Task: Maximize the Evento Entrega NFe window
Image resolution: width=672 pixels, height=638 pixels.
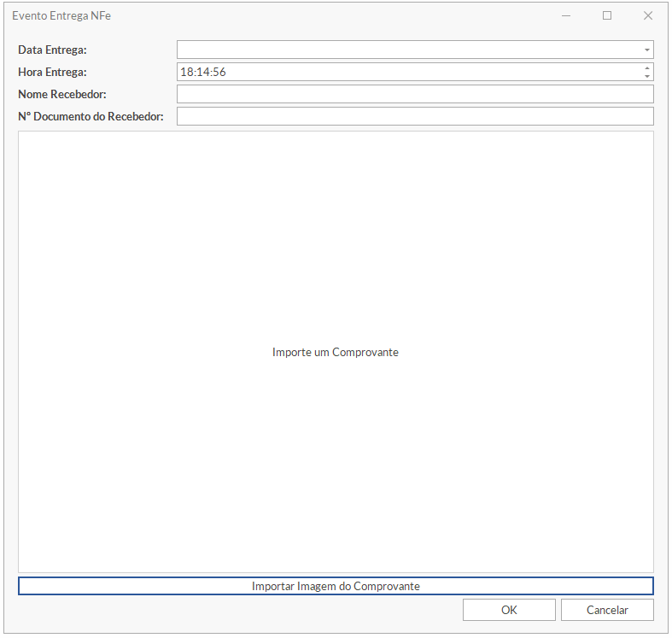Action: coord(607,15)
